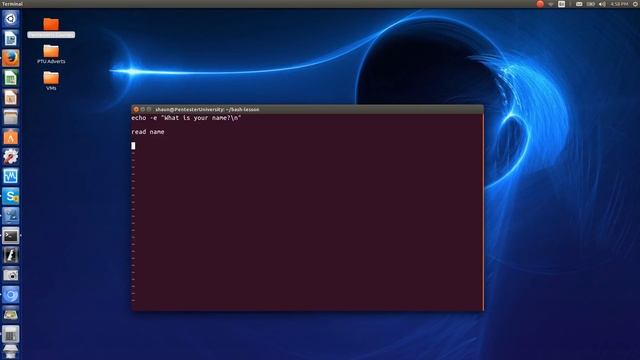Close the terminal window with orange button
Screen dimensions: 640x360
pyautogui.click(x=136, y=109)
